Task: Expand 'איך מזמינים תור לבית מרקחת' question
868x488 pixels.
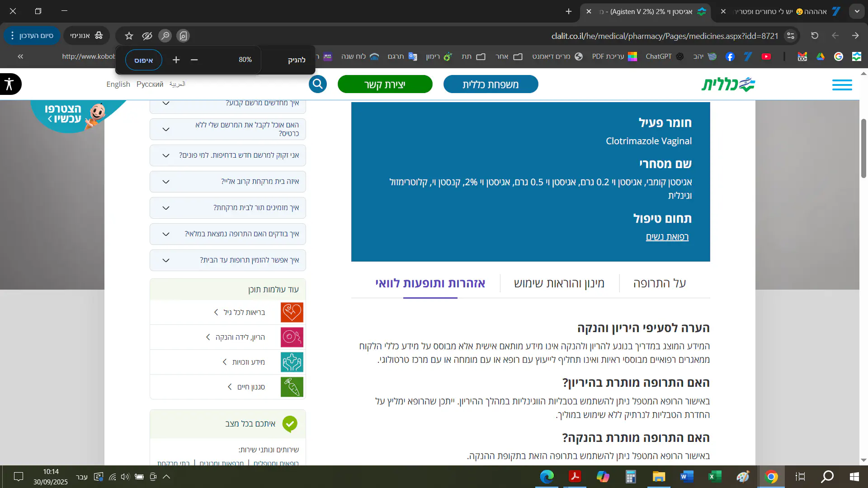Action: [228, 208]
